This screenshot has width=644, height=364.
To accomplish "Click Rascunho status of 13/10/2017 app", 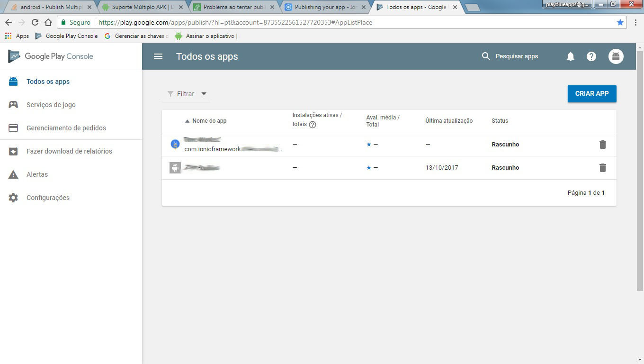I will (505, 168).
